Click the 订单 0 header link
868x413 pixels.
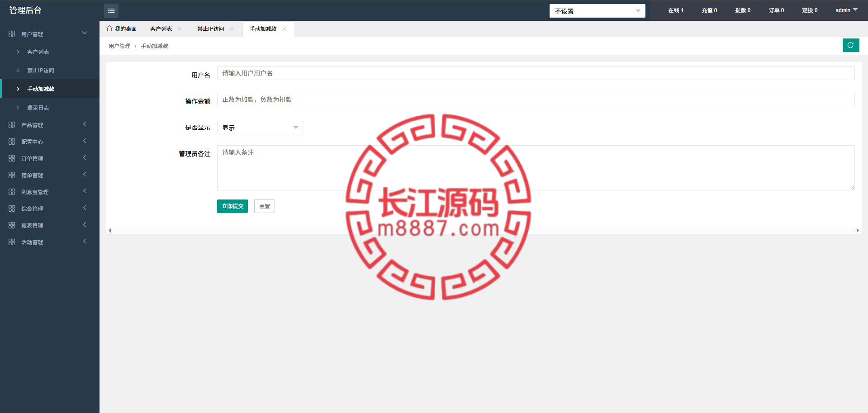[776, 10]
